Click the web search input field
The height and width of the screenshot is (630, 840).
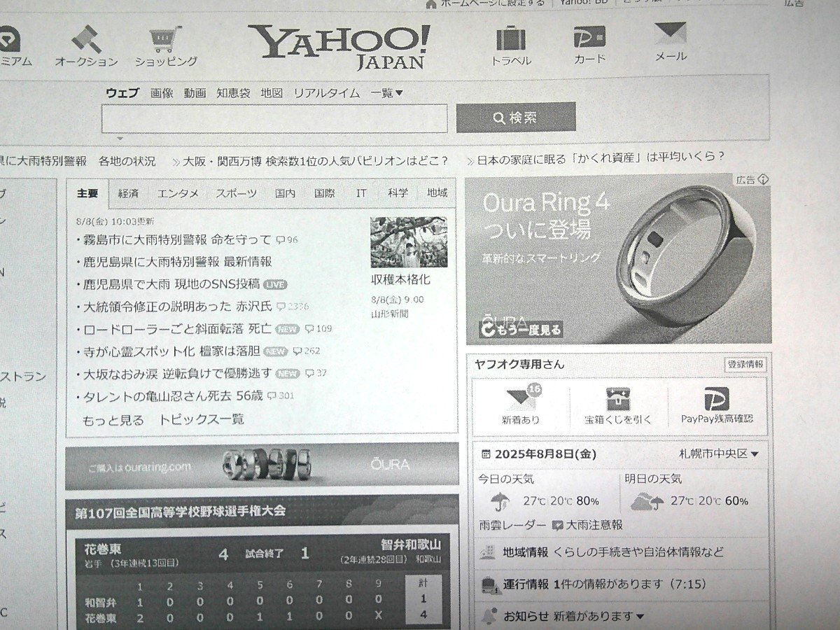[x=274, y=119]
